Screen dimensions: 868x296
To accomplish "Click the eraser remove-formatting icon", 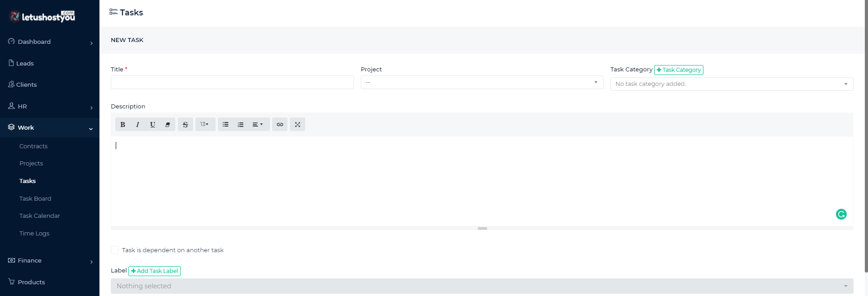I will point(167,124).
